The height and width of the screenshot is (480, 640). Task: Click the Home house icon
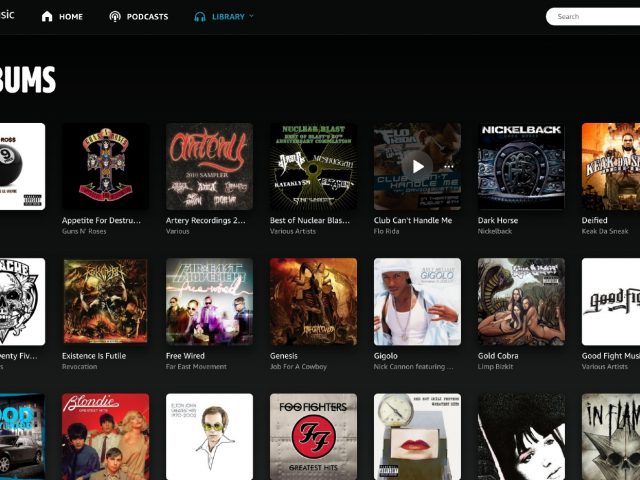[x=47, y=16]
